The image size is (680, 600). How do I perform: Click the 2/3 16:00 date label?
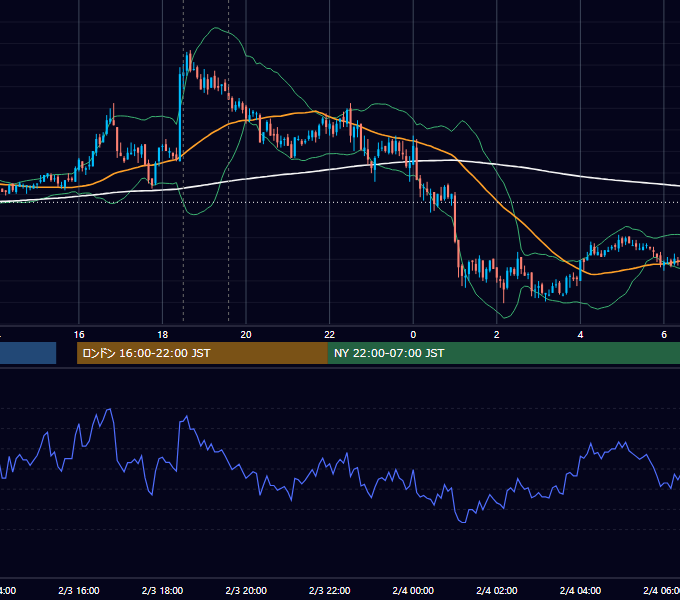coord(79,590)
